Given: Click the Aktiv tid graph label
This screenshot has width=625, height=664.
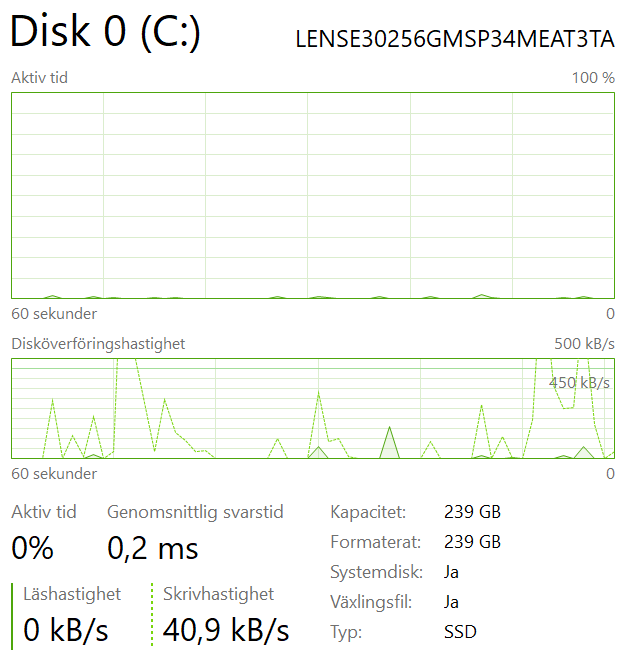Looking at the screenshot, I should 39,78.
